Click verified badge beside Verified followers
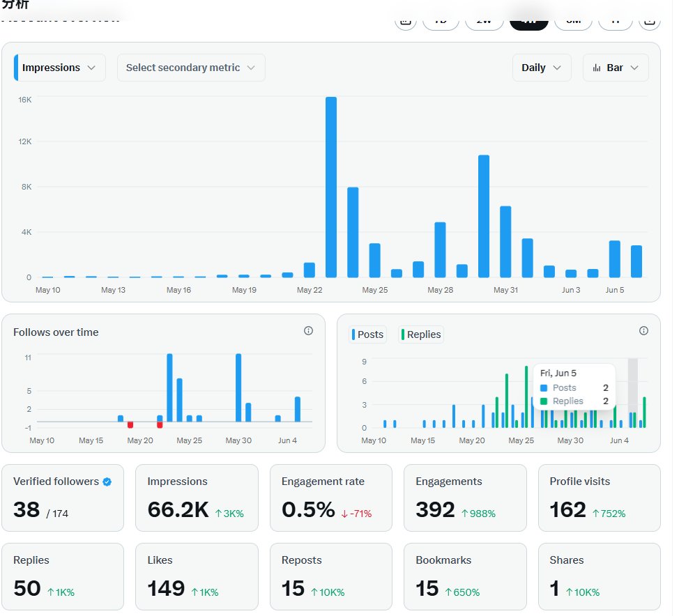The image size is (679, 616). [107, 482]
